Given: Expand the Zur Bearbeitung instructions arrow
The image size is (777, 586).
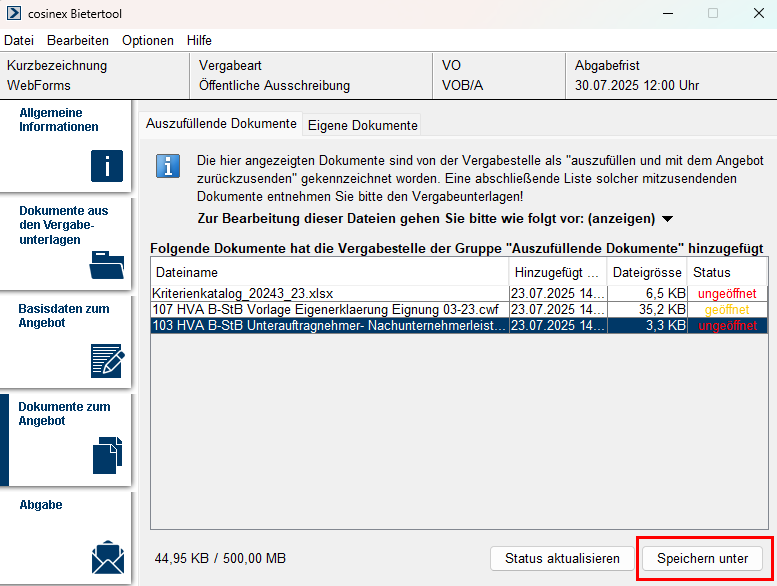Looking at the screenshot, I should [667, 219].
